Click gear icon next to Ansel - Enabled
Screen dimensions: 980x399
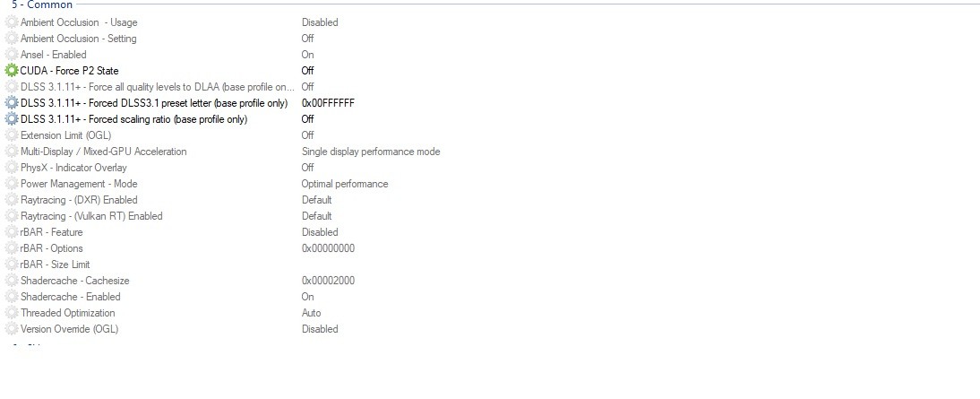tap(12, 55)
